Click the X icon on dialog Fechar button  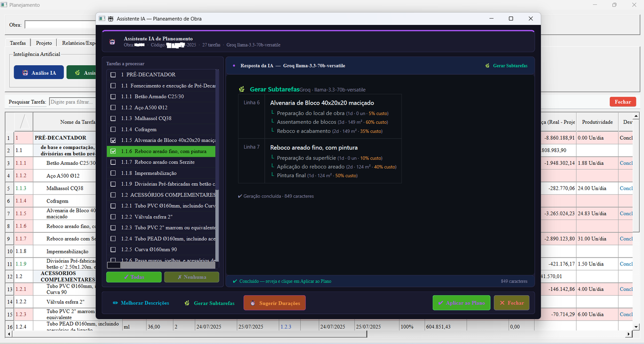pos(502,303)
